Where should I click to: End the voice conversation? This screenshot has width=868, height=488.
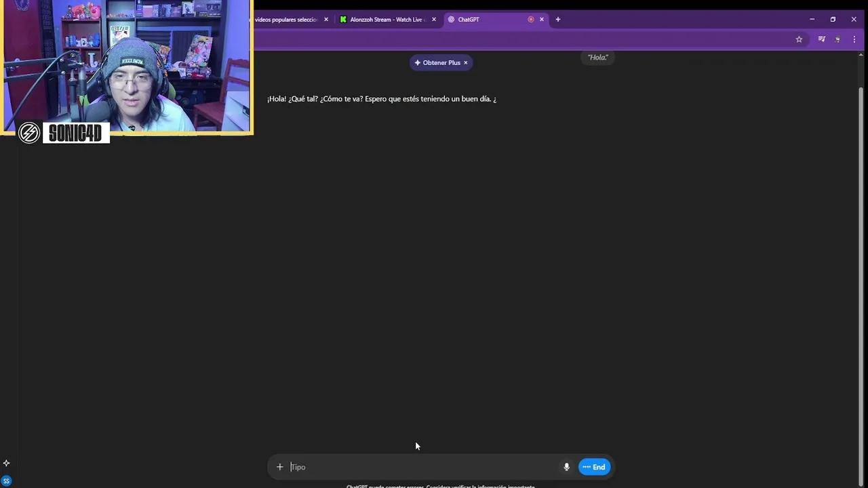594,467
